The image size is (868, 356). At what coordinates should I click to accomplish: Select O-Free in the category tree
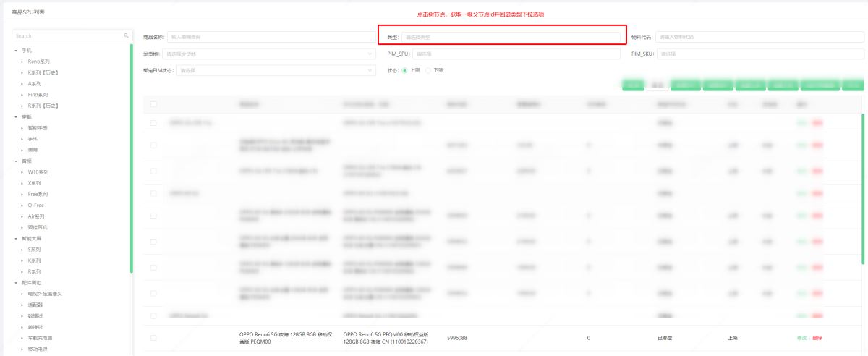(x=36, y=205)
